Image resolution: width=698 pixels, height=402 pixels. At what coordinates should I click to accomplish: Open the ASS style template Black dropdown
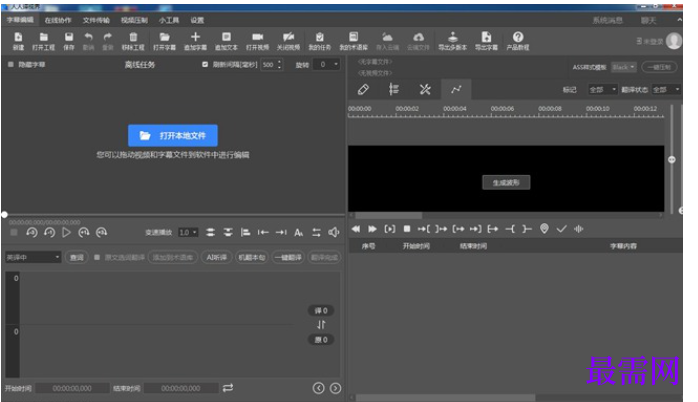click(x=624, y=67)
